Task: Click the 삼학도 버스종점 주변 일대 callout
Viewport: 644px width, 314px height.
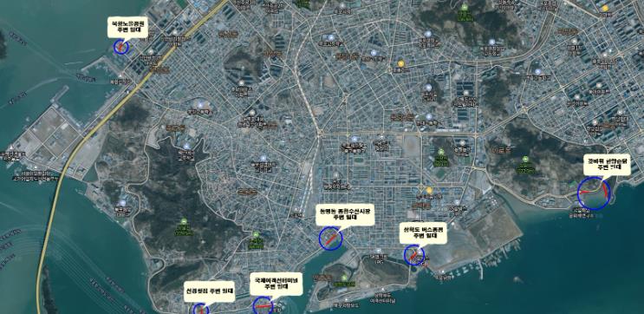Action: coord(424,233)
